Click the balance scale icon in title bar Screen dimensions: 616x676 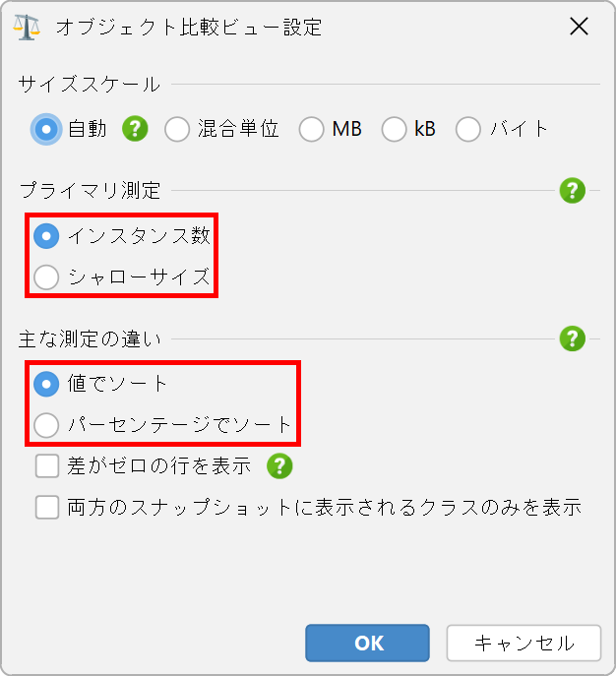click(x=29, y=27)
